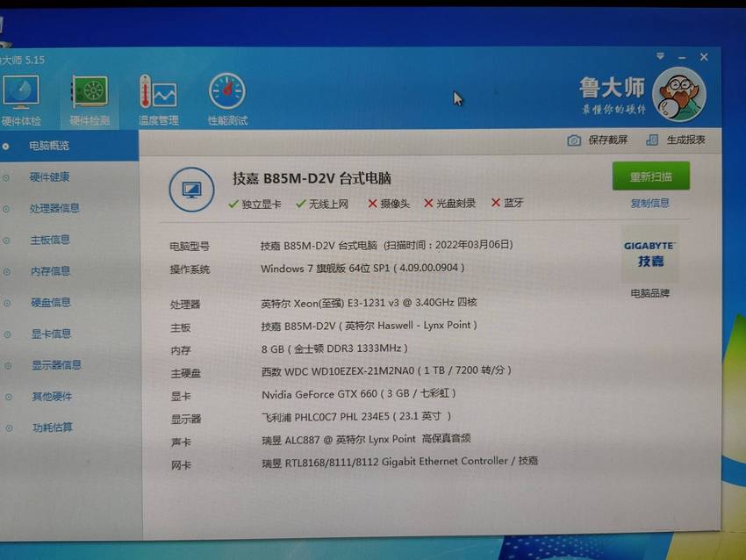The image size is (746, 560).
Task: Click the 无线上网 feature indicator
Action: (322, 205)
